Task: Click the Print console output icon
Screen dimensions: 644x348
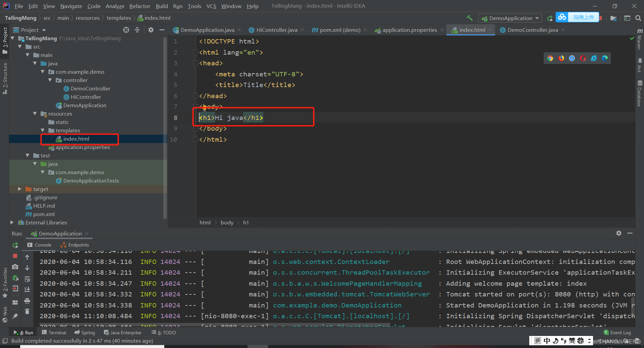Action: tap(27, 301)
